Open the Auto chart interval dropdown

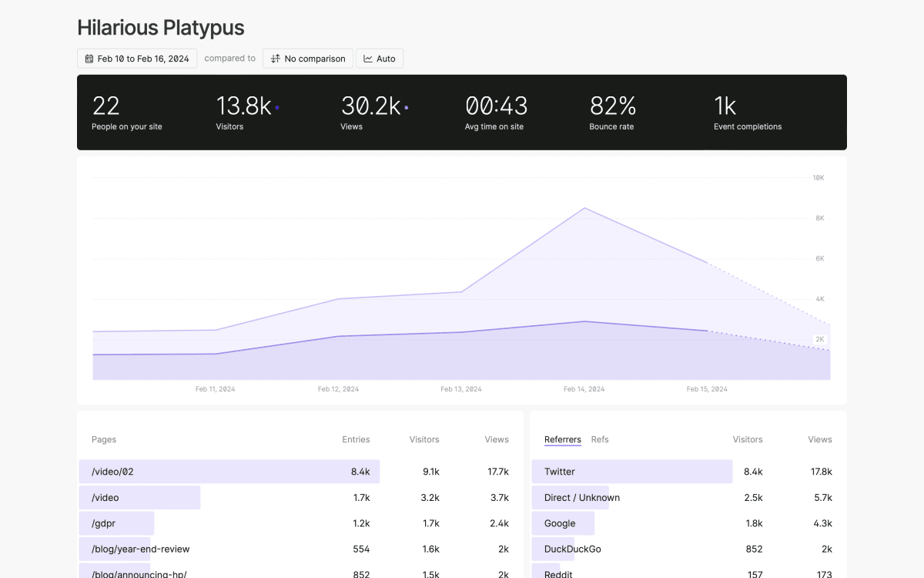(380, 59)
